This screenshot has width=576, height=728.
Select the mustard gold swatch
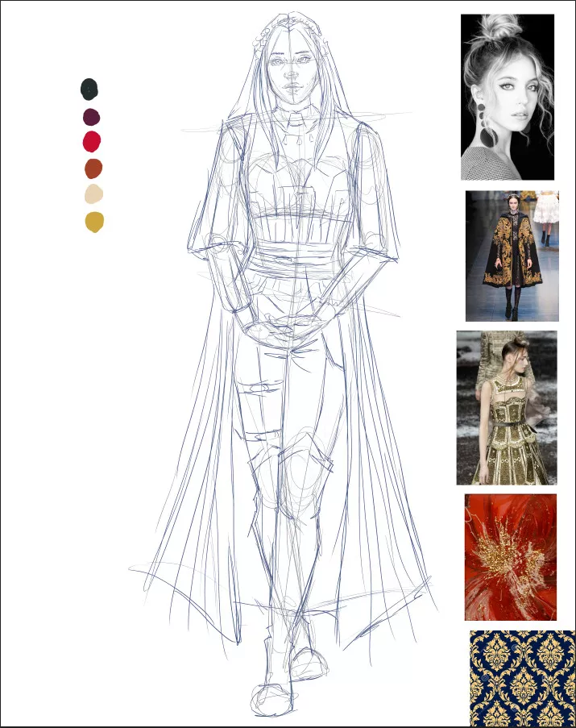[x=95, y=222]
